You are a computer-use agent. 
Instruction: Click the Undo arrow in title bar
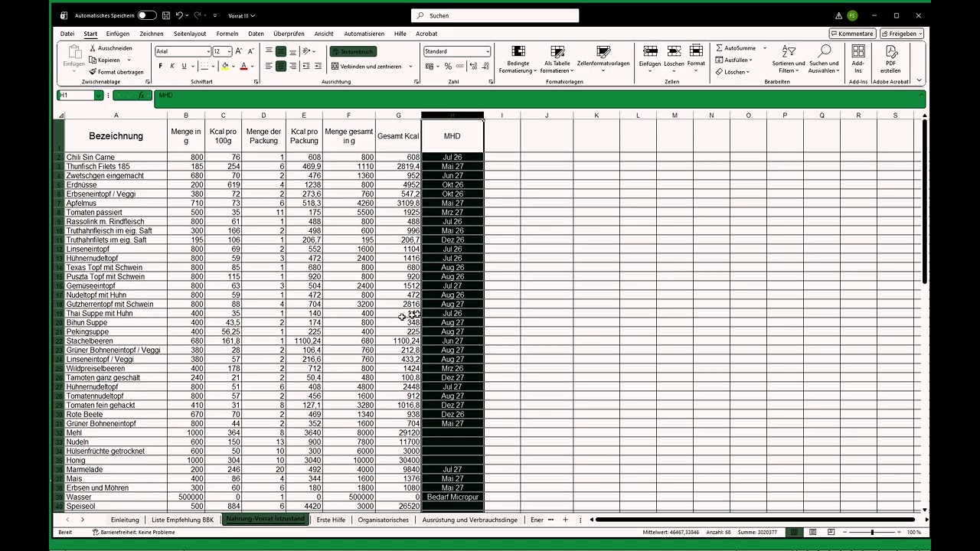point(179,15)
